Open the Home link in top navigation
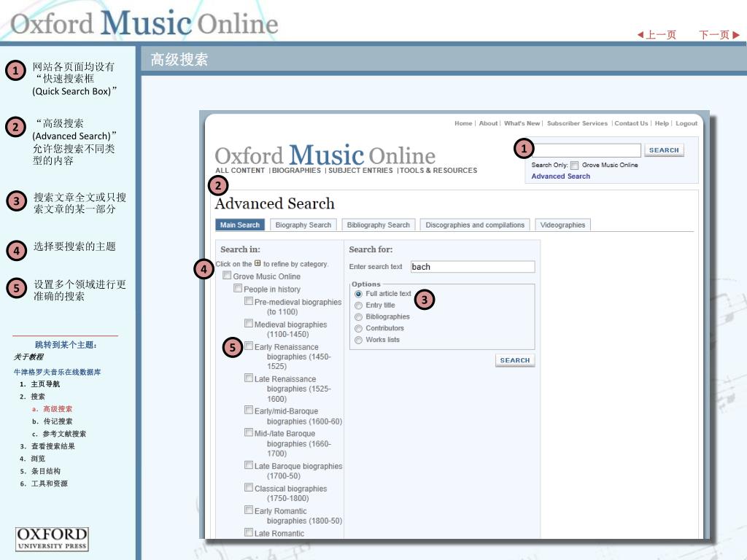Image resolution: width=747 pixels, height=560 pixels. 463,123
